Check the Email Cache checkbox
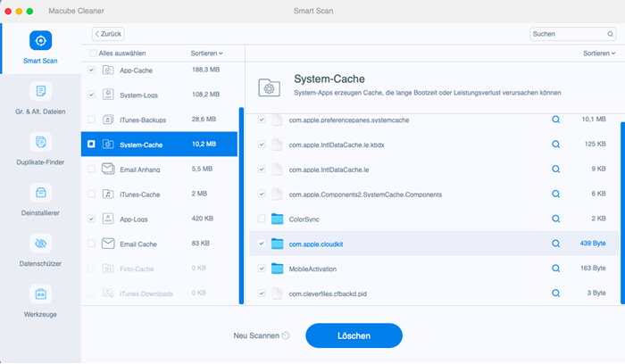The height and width of the screenshot is (364, 625). (x=91, y=244)
